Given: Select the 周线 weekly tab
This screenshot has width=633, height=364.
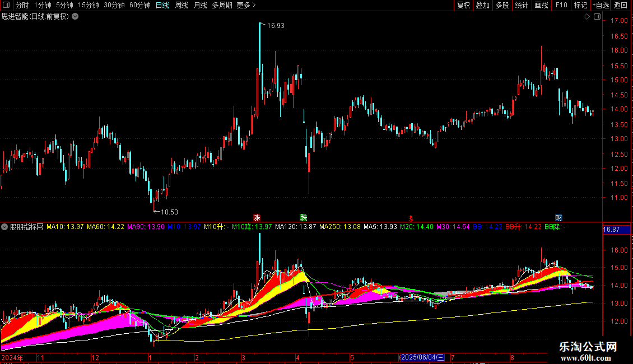Looking at the screenshot, I should pyautogui.click(x=181, y=5).
